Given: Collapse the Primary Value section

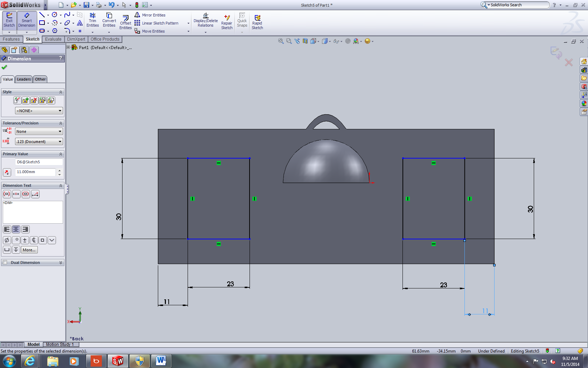Looking at the screenshot, I should (x=61, y=154).
